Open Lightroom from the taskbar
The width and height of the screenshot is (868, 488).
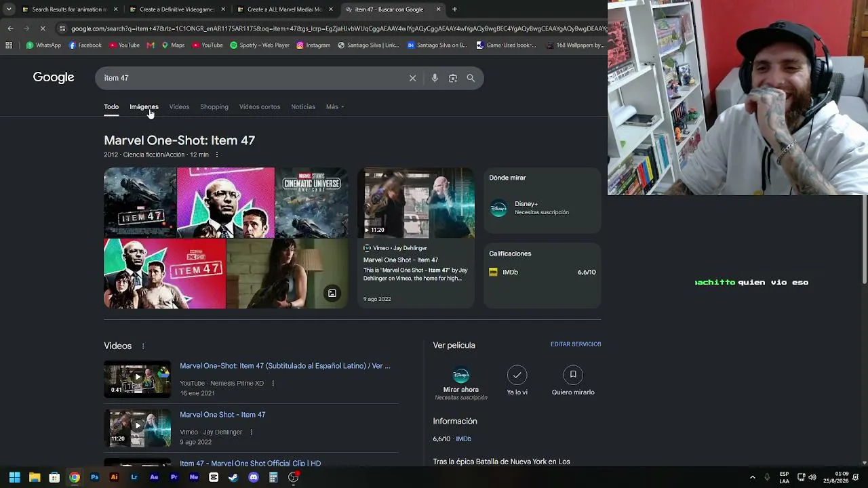134,477
